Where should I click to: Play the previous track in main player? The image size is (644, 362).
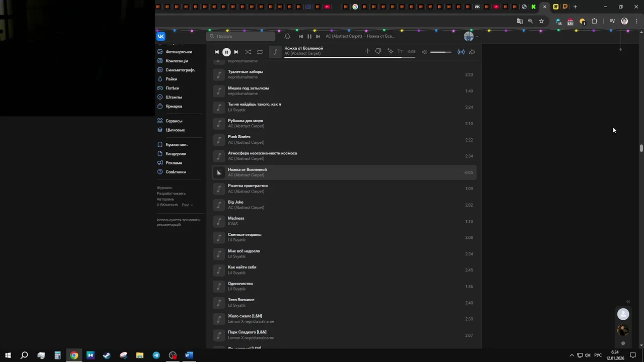[217, 52]
